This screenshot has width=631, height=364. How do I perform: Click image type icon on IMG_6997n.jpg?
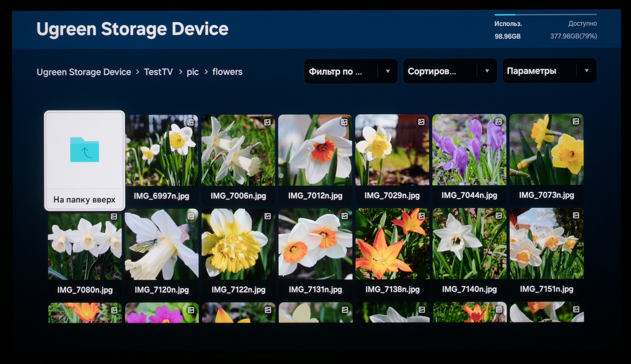(x=190, y=123)
